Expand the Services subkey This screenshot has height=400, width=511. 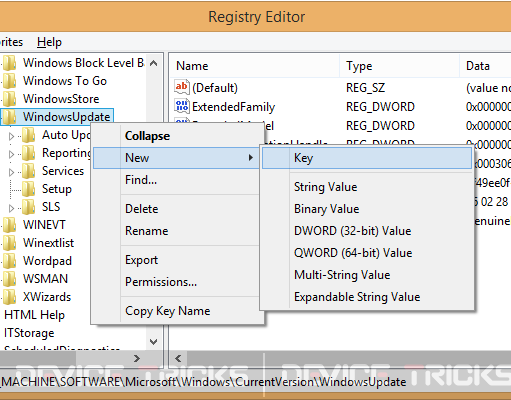(x=11, y=172)
